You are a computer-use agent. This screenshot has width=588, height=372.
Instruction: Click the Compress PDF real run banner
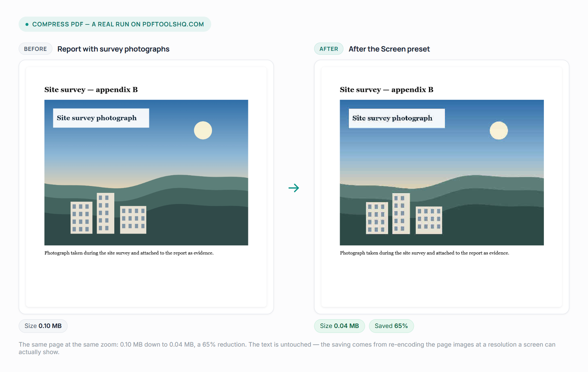point(115,24)
